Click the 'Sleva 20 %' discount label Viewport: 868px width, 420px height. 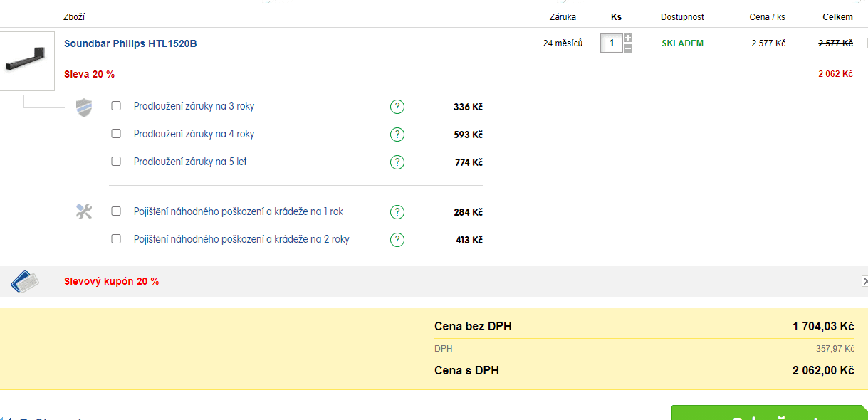(89, 75)
